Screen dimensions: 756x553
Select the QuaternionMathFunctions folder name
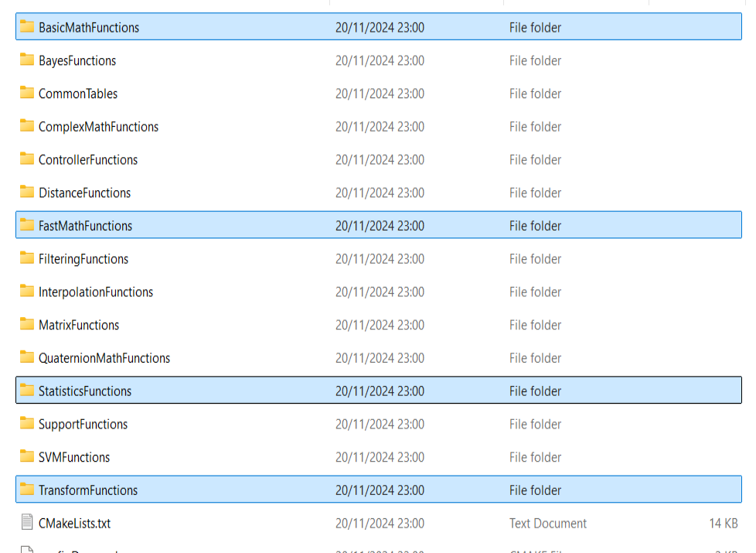(x=104, y=358)
